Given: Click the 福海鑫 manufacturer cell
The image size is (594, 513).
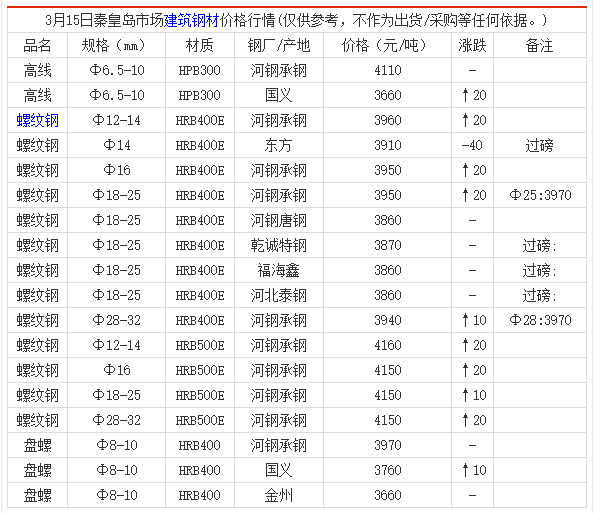Looking at the screenshot, I should [x=278, y=270].
